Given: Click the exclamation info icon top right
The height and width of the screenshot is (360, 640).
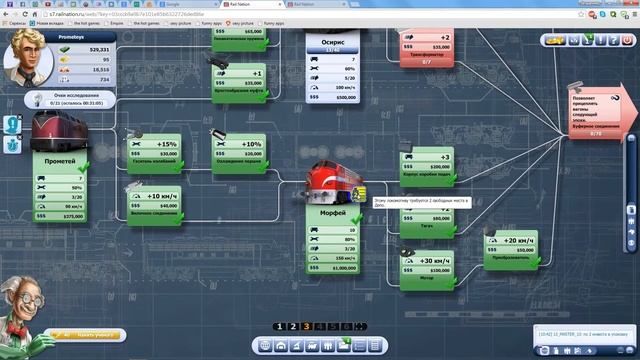Looking at the screenshot, I should (600, 40).
